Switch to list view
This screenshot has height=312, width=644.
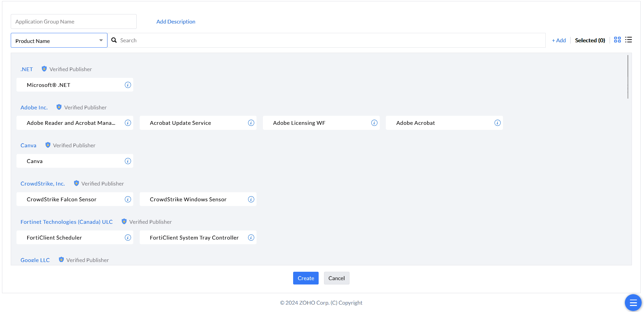[629, 40]
